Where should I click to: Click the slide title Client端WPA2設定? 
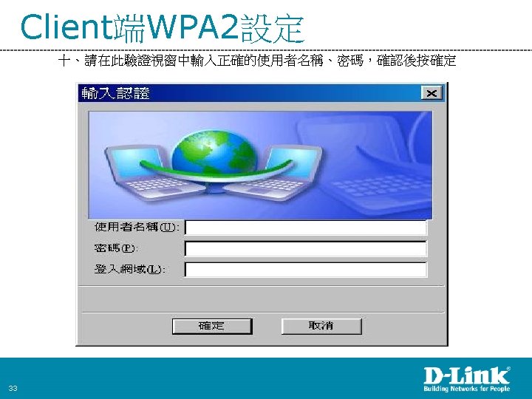tap(162, 28)
